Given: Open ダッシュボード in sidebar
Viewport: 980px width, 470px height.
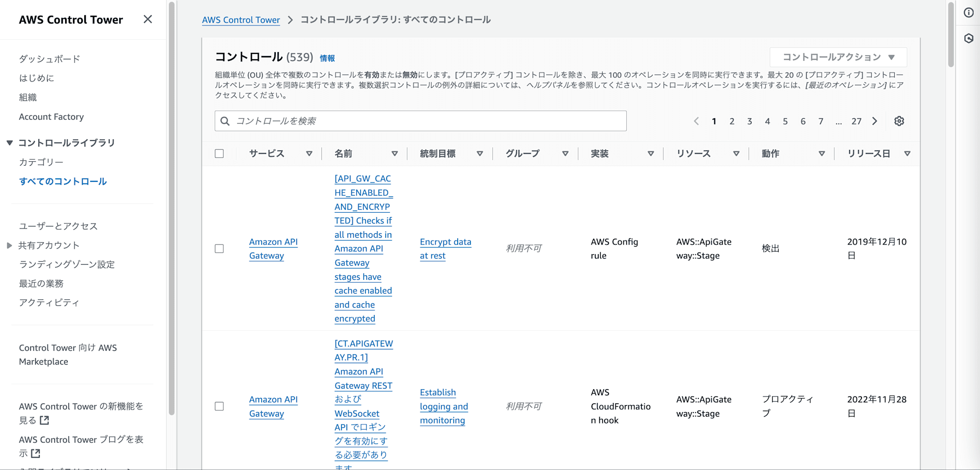Looking at the screenshot, I should tap(49, 59).
